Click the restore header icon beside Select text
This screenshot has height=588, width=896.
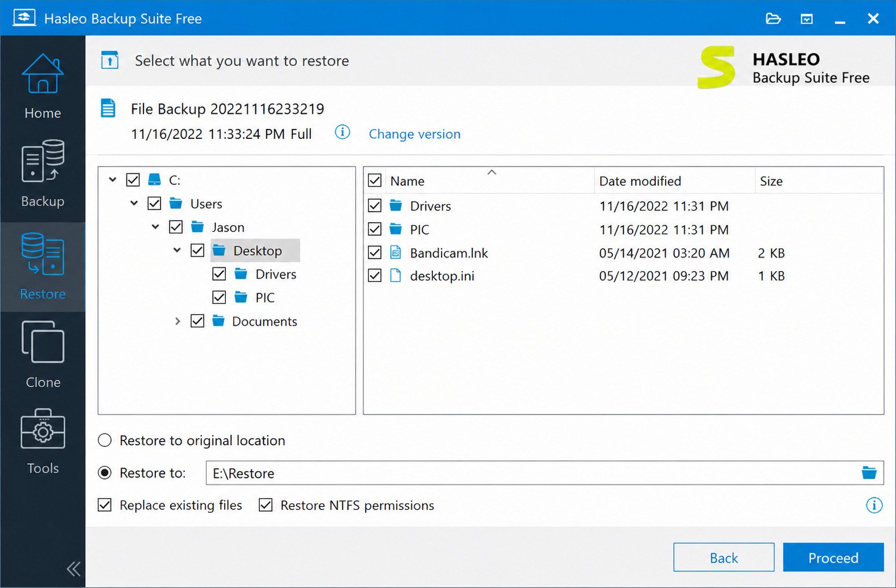pos(109,60)
